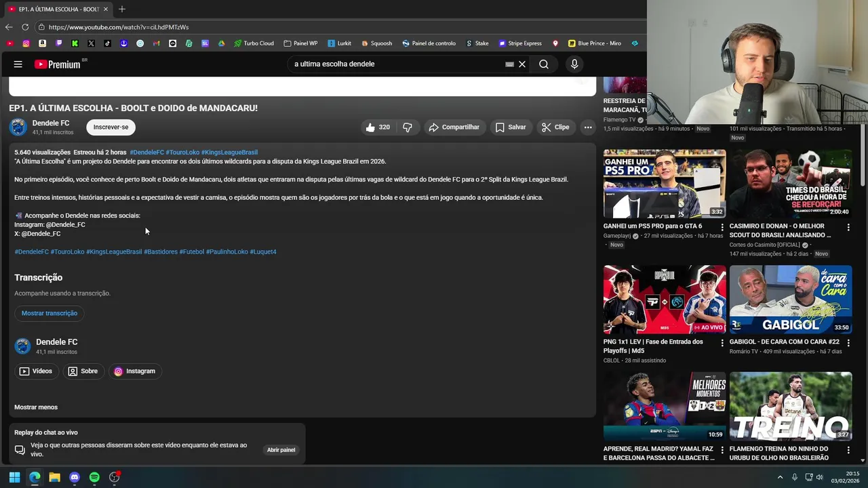Open Windows Start menu
The image size is (868, 488).
click(x=14, y=477)
